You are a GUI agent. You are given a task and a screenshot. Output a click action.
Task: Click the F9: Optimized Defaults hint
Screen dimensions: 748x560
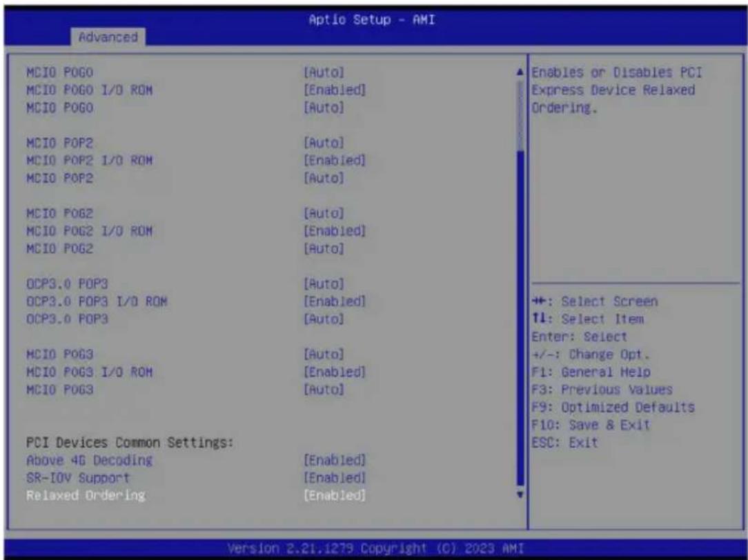point(613,408)
